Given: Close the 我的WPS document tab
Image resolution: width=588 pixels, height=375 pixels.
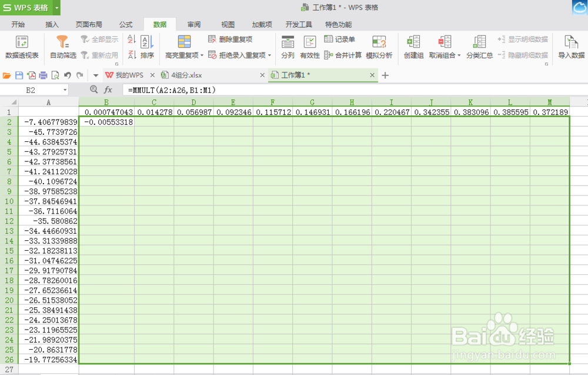Looking at the screenshot, I should (x=152, y=75).
